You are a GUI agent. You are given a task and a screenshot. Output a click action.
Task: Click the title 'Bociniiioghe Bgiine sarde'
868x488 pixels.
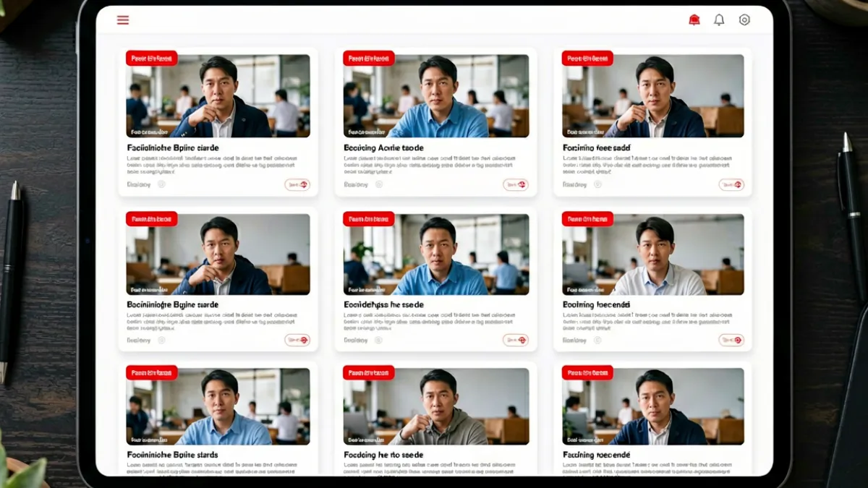173,305
